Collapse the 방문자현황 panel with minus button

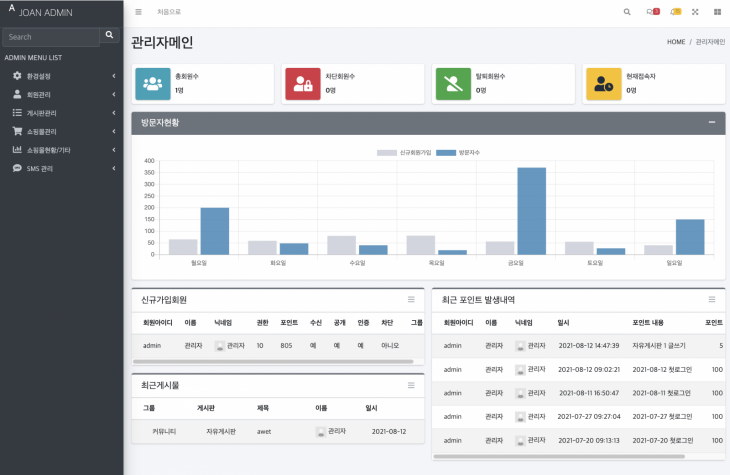coord(711,122)
